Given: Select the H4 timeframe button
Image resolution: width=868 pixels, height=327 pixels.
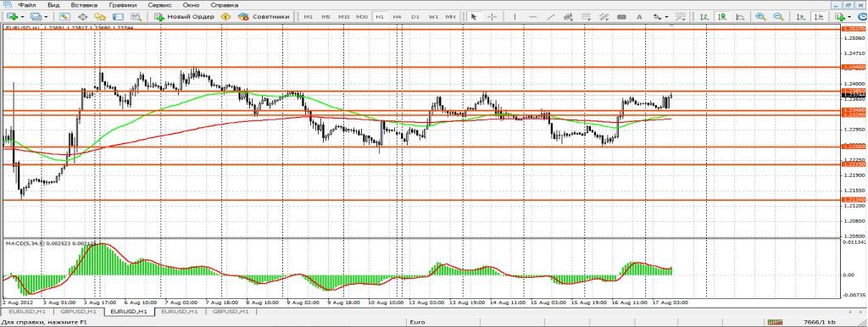Looking at the screenshot, I should tap(397, 17).
